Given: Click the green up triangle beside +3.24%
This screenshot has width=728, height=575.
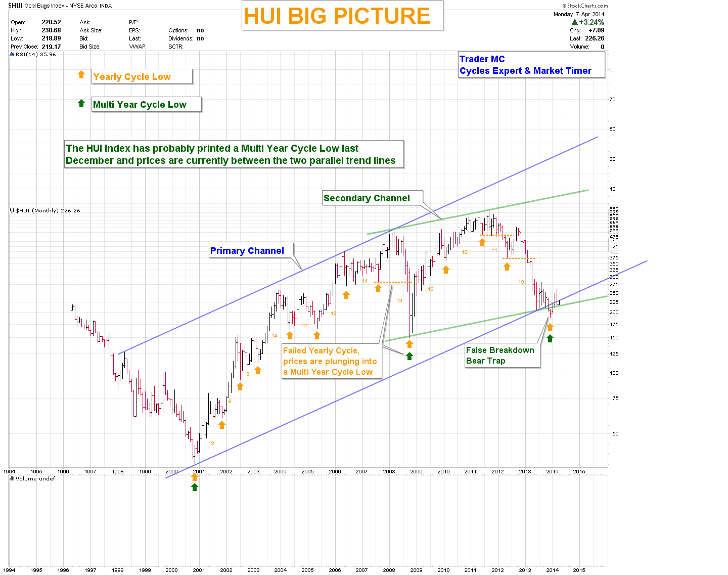Looking at the screenshot, I should (574, 22).
